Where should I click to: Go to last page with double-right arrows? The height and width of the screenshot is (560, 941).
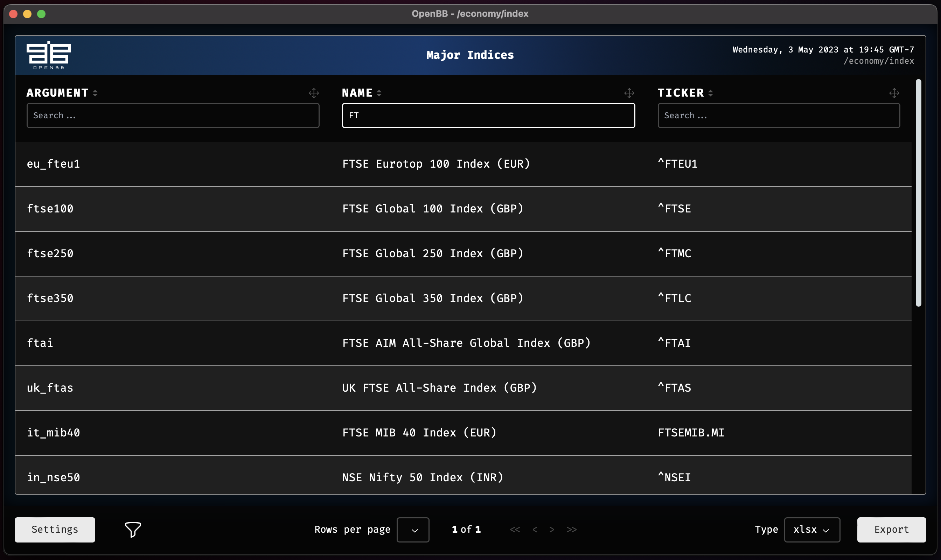(571, 530)
